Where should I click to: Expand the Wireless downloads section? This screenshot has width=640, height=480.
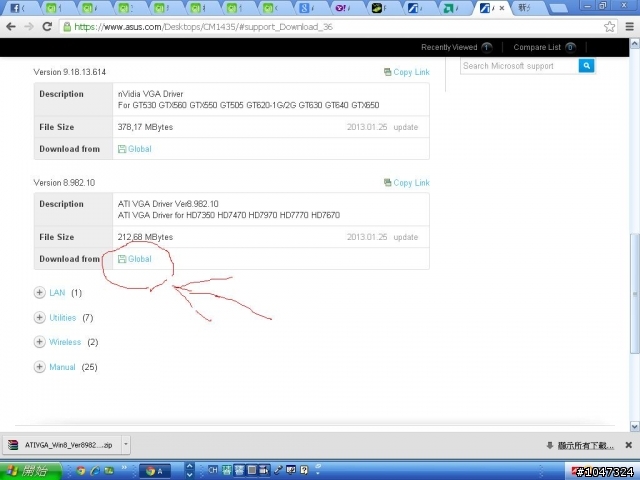click(39, 342)
